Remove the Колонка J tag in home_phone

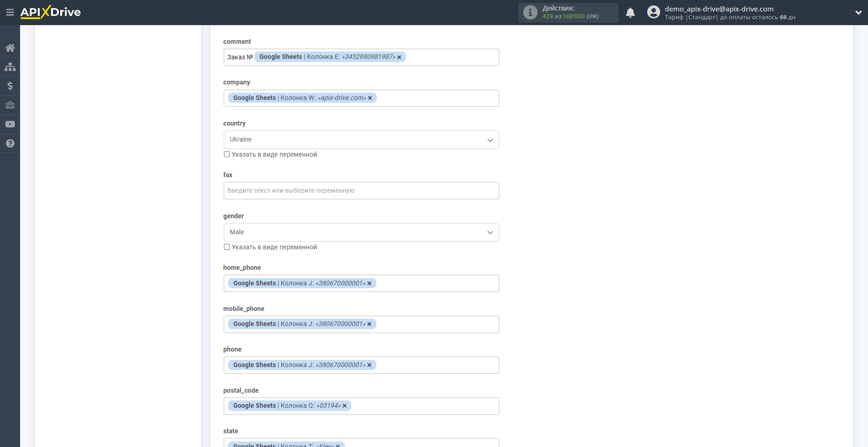[369, 284]
